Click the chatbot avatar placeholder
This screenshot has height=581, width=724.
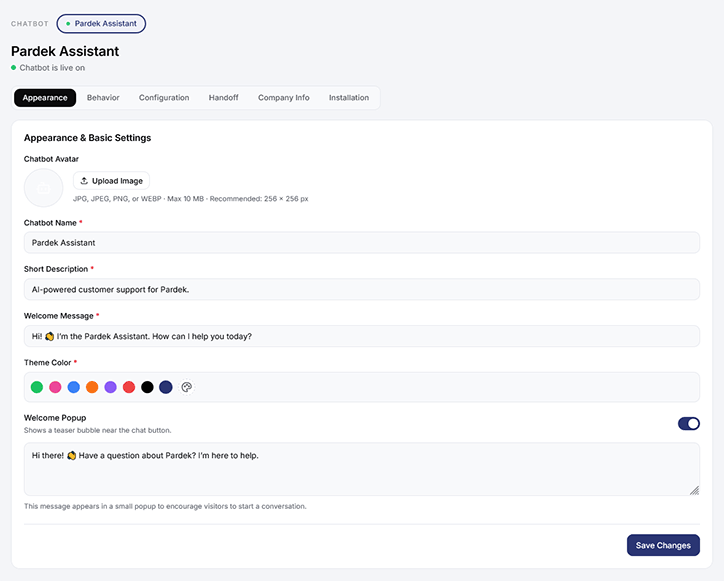[x=43, y=188]
